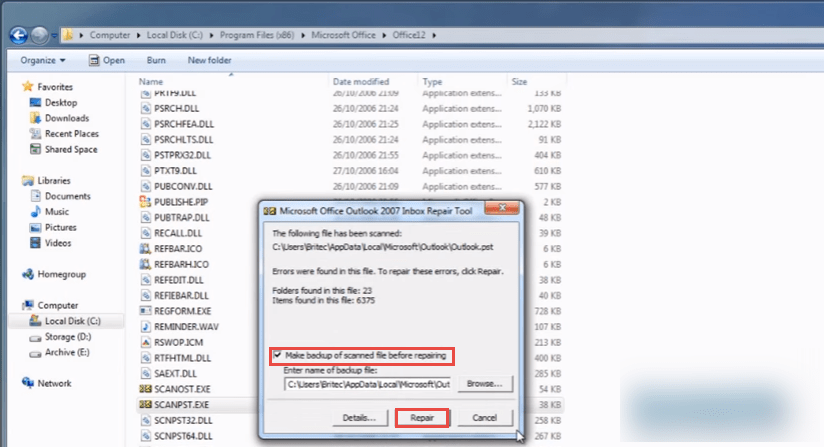Click the REGFORM.EXE file icon
The width and height of the screenshot is (824, 447).
[x=145, y=311]
